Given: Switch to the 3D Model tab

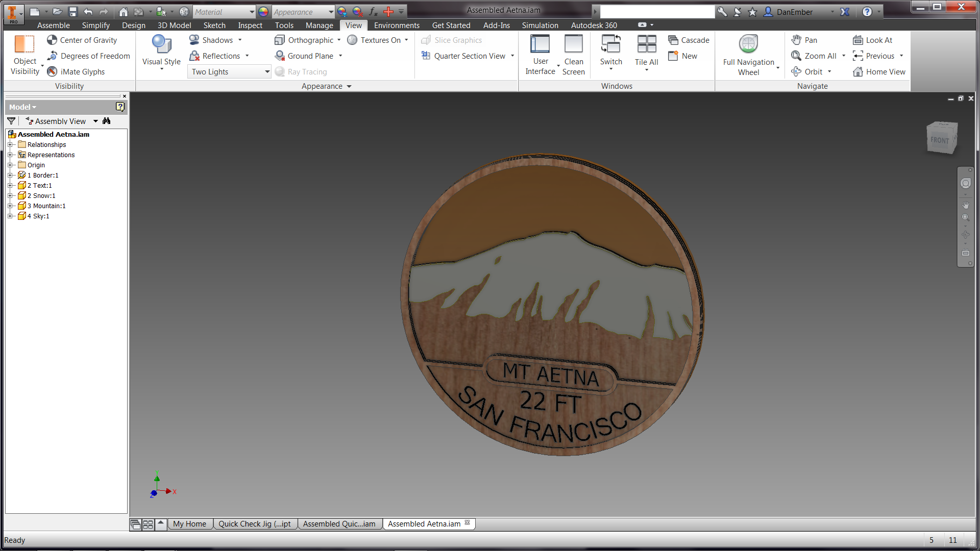Looking at the screenshot, I should click(174, 26).
